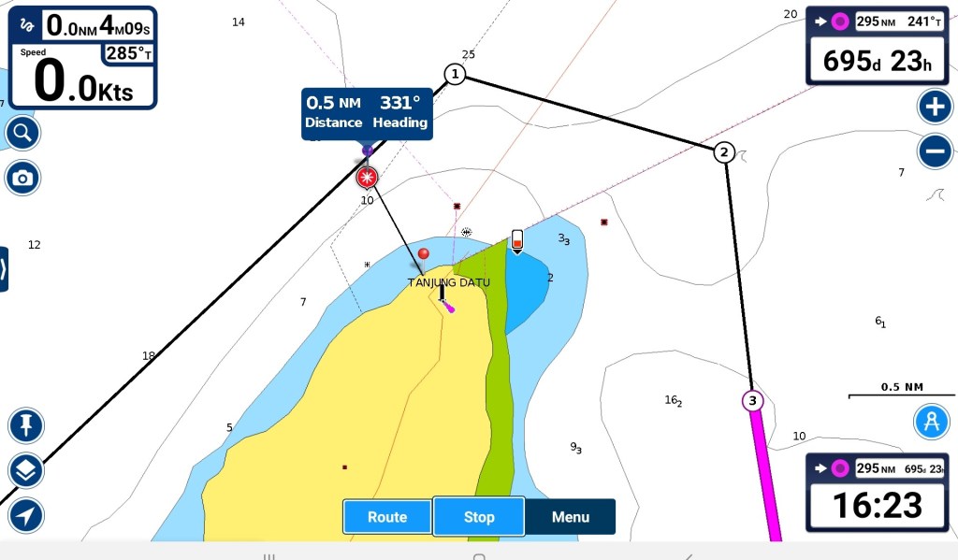Open the magnifier search icon
This screenshot has height=560, width=958.
pos(22,134)
